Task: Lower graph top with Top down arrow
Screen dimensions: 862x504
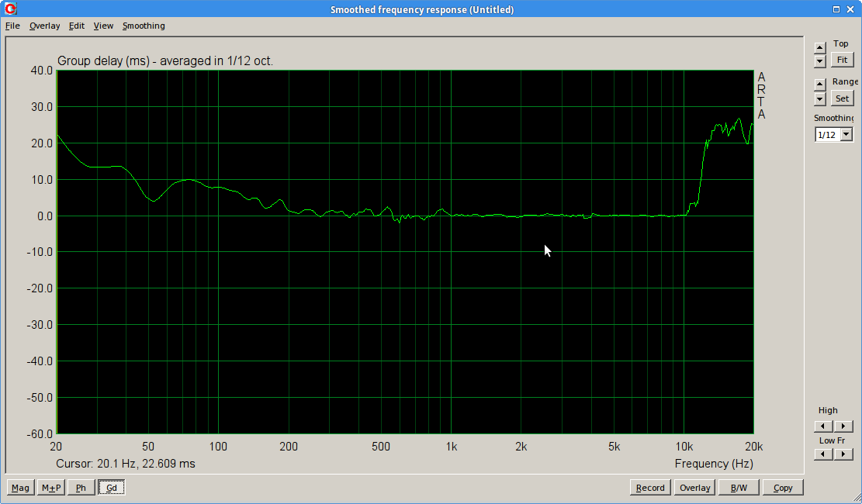Action: pyautogui.click(x=819, y=61)
